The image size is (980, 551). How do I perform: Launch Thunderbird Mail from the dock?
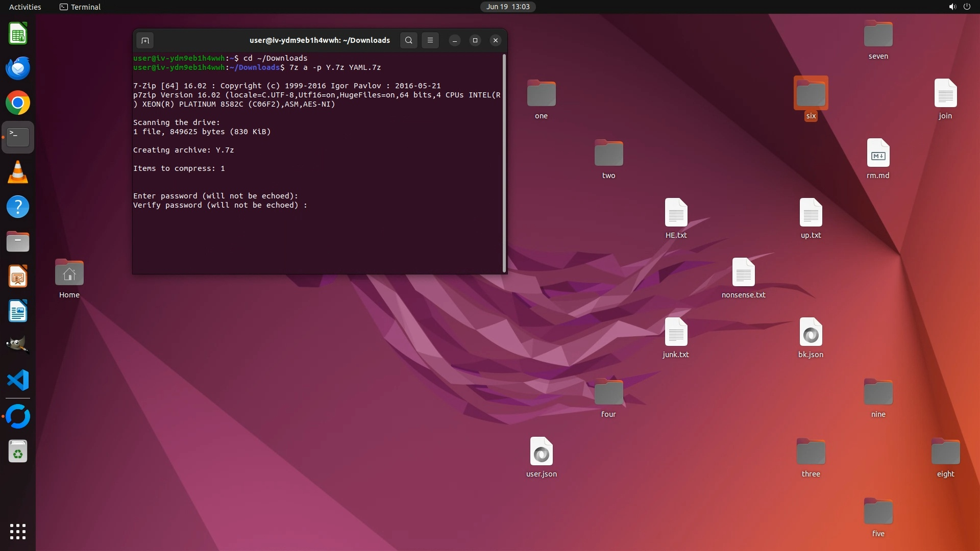pyautogui.click(x=18, y=68)
